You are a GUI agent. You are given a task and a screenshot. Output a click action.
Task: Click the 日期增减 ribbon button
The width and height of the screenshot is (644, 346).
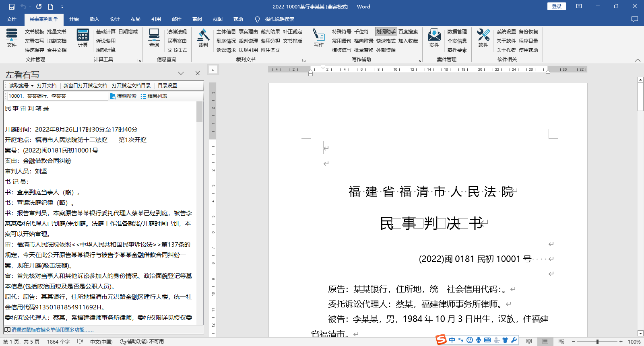(x=128, y=31)
